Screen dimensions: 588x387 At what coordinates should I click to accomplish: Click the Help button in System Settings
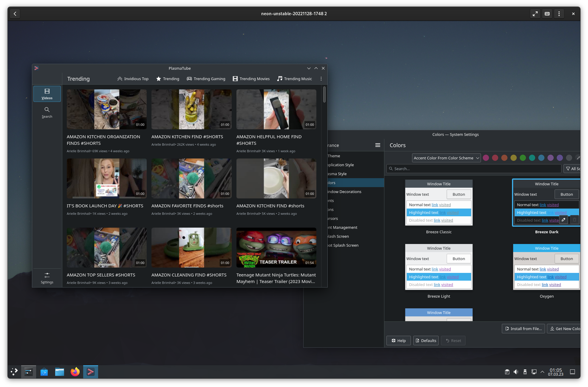pyautogui.click(x=399, y=341)
